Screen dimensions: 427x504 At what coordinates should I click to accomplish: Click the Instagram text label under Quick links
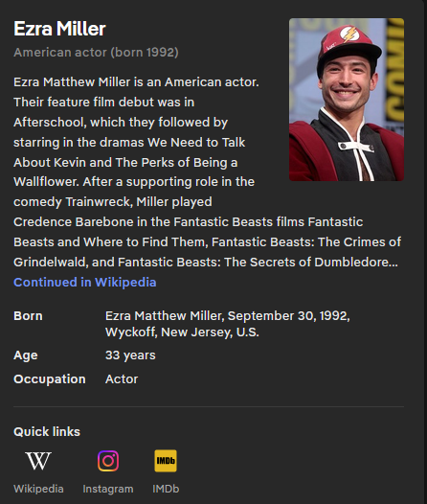[x=108, y=489]
